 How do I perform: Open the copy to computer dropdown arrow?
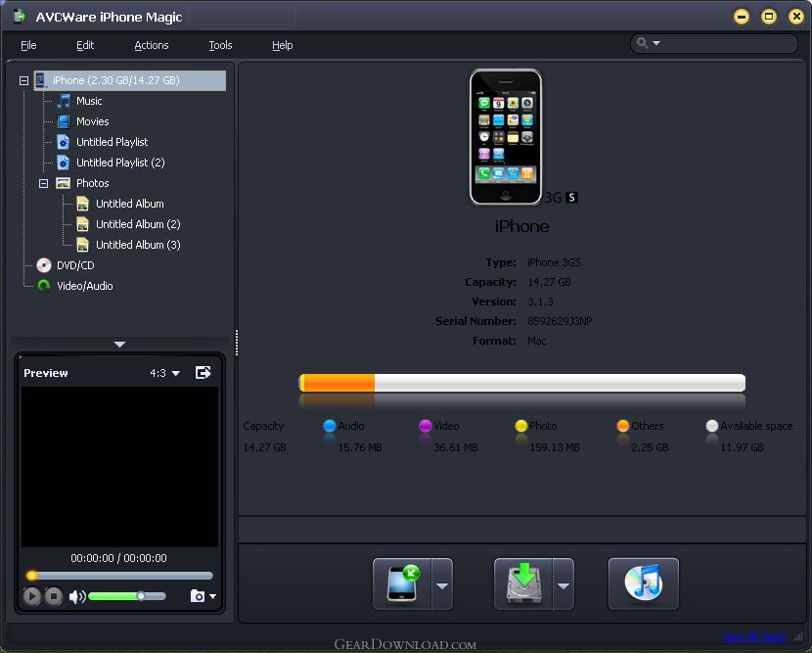(564, 584)
